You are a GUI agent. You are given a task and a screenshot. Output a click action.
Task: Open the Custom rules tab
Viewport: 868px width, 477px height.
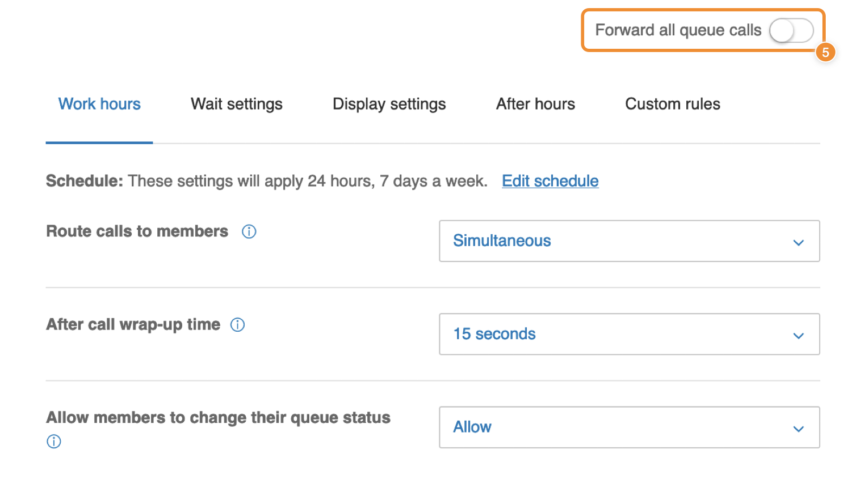point(672,104)
